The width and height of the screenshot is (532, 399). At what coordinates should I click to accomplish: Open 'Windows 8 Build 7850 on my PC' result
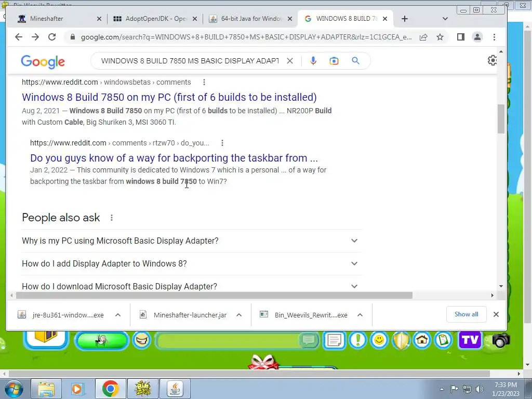coord(169,97)
